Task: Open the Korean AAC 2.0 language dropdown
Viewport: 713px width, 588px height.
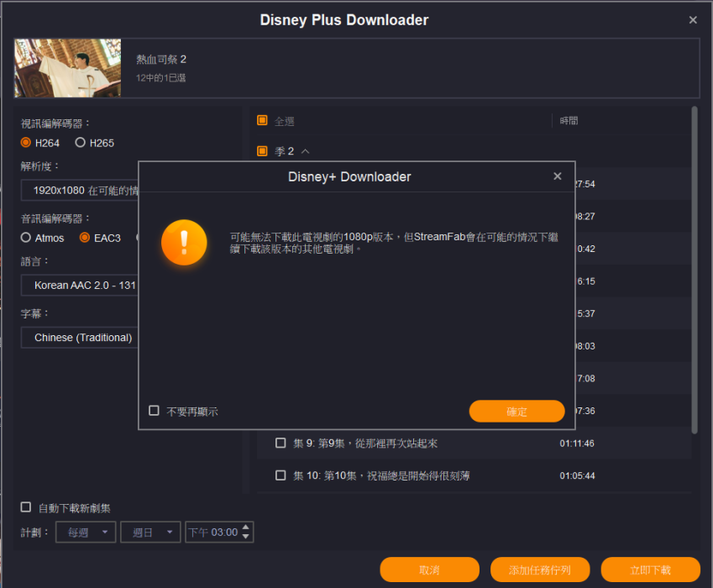Action: point(80,285)
